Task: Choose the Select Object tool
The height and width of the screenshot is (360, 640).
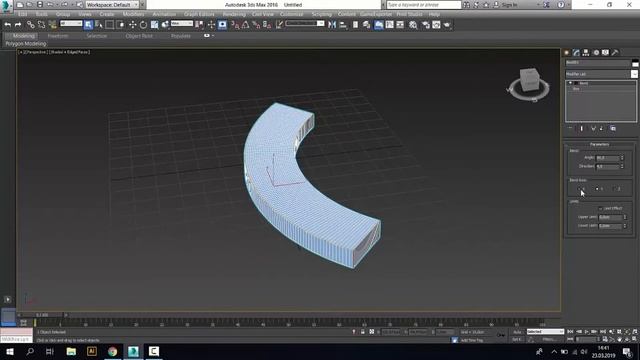Action: coord(88,25)
